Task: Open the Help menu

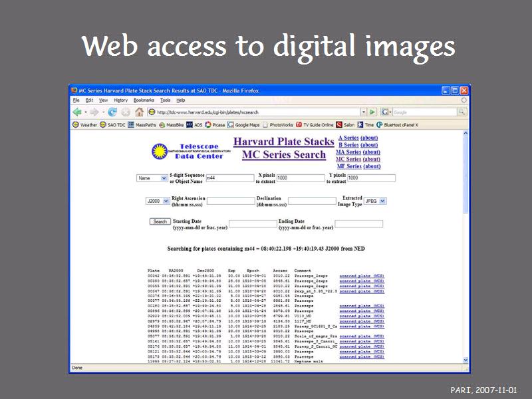Action: click(181, 100)
